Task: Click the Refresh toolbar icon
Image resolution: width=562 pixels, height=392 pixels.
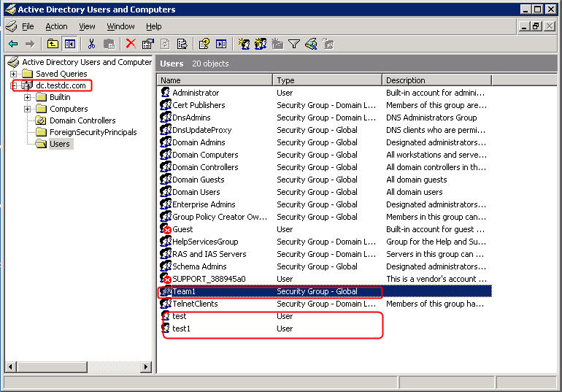Action: point(165,44)
